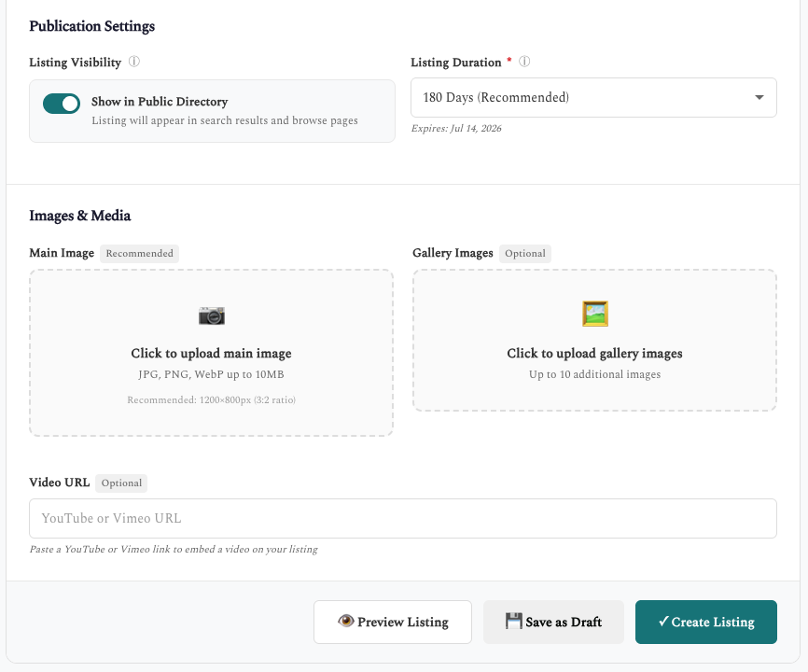Click the red asterisk after Listing Duration
808x672 pixels.
tap(510, 59)
